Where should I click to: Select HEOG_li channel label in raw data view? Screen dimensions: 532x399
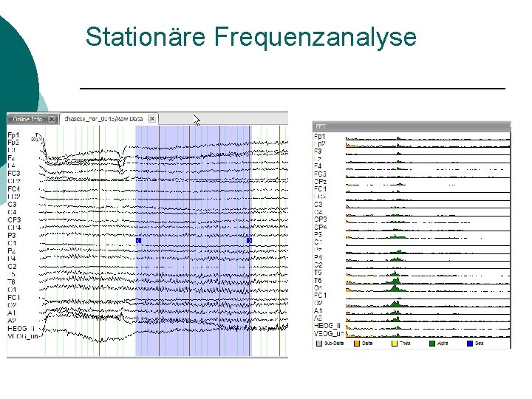coord(21,328)
